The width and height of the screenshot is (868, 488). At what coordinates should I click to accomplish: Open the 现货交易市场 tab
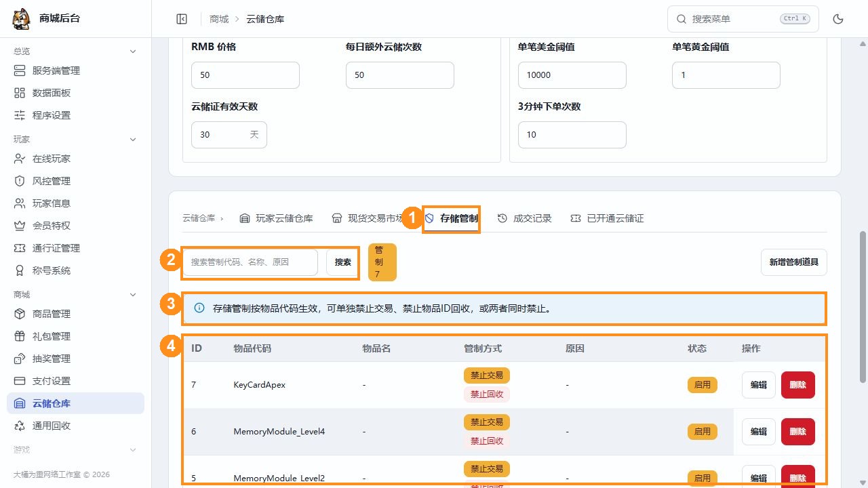(369, 218)
